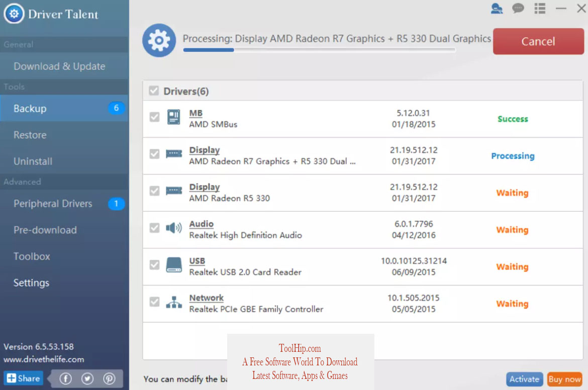Click the large processing gear icon
Screen dimensions: 588x390
click(x=159, y=40)
